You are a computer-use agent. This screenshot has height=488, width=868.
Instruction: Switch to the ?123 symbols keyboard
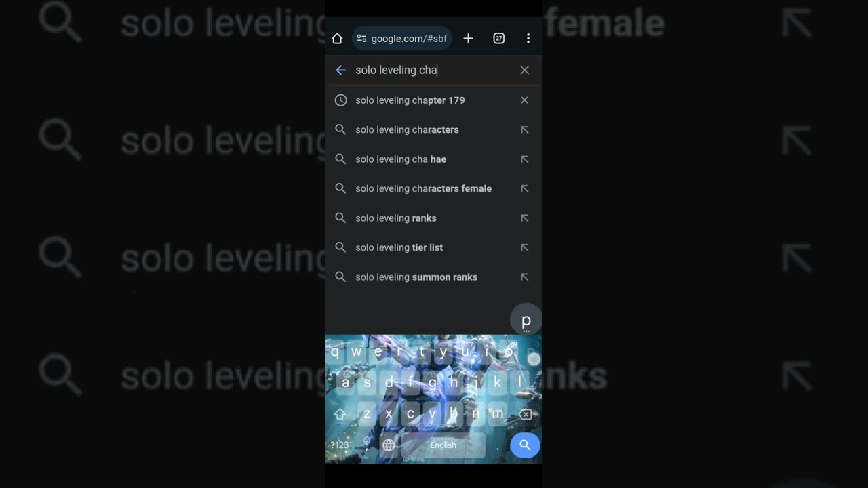click(339, 445)
